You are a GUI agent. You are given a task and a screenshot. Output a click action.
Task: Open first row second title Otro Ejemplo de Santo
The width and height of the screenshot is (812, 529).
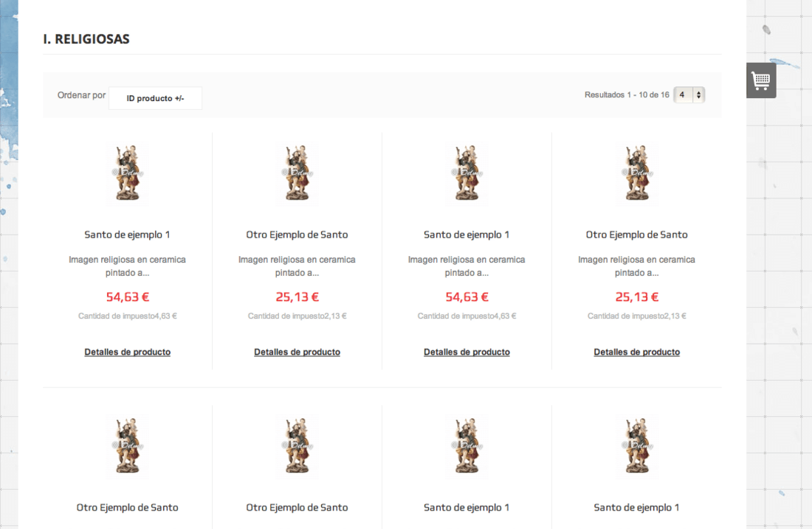click(x=297, y=235)
